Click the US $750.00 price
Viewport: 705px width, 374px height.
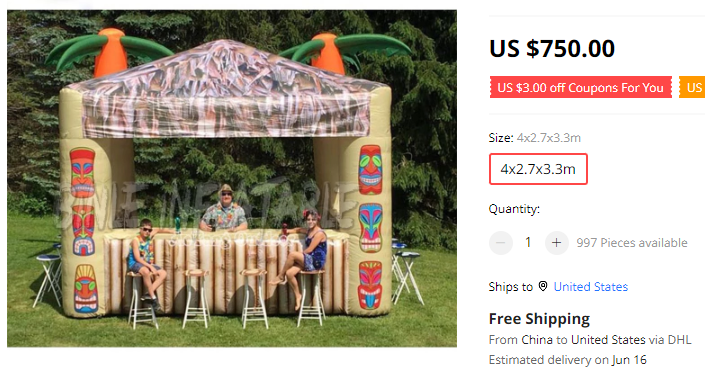pos(552,49)
